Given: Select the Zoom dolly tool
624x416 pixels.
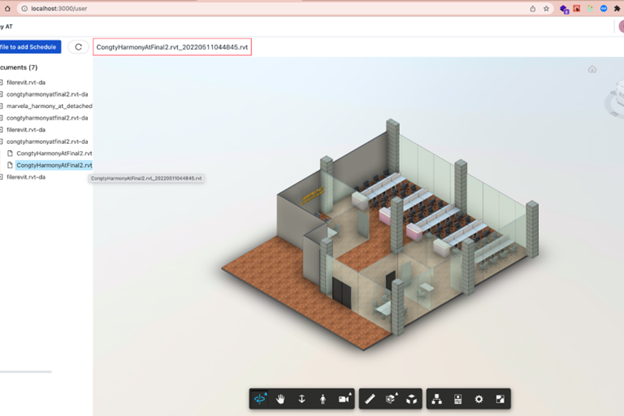Looking at the screenshot, I should click(302, 398).
